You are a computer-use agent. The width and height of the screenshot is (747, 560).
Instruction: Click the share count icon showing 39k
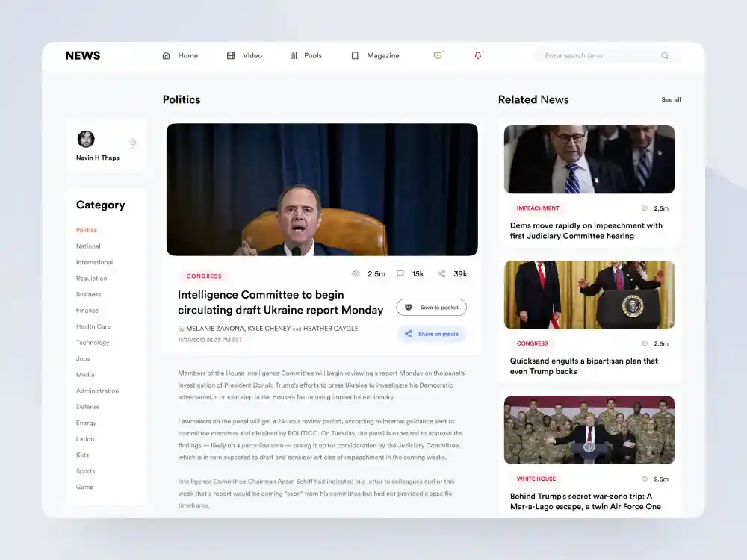click(x=442, y=274)
